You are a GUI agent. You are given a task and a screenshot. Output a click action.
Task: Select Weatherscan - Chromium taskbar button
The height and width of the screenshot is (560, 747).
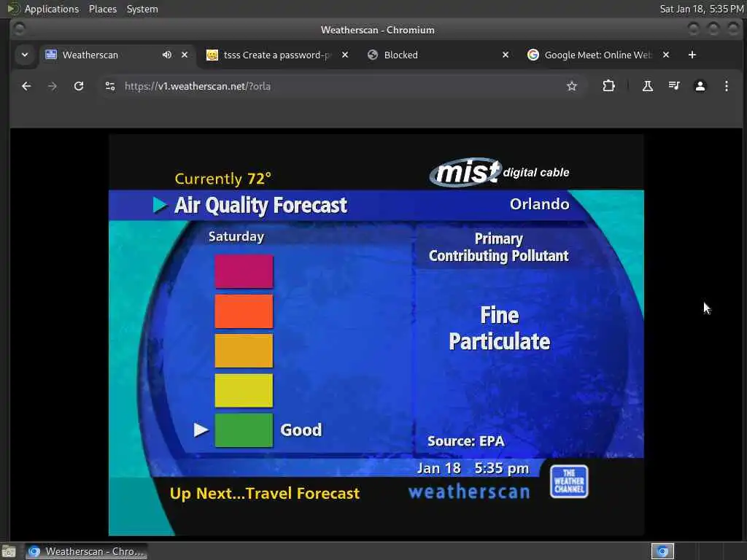(x=86, y=551)
